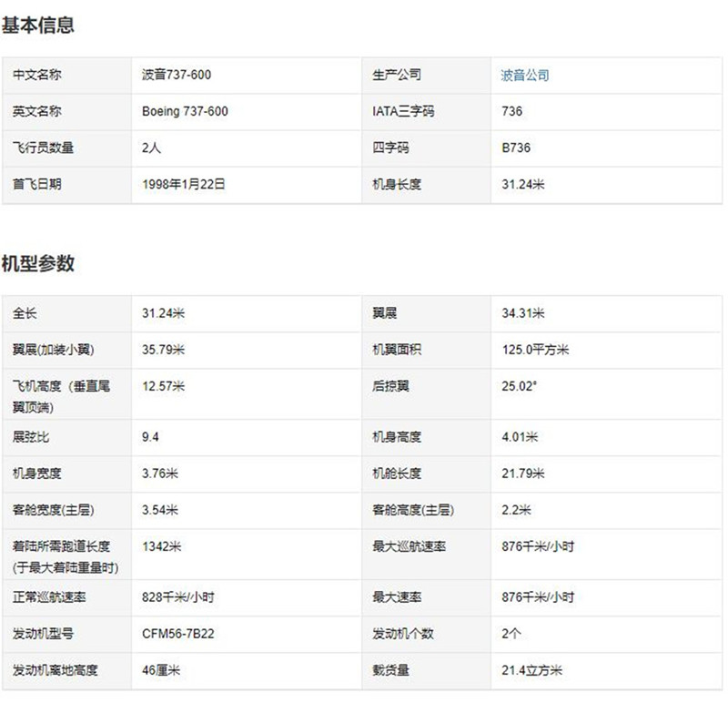
Task: Click the 机身高度 label
Action: pos(397,437)
